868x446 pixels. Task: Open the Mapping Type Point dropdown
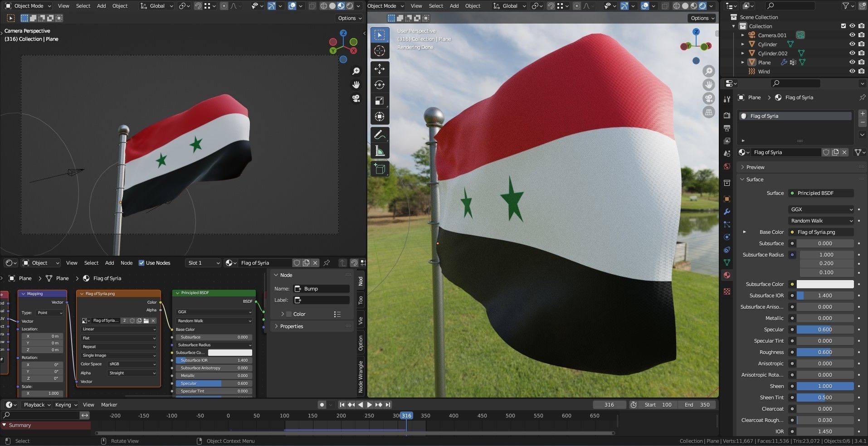click(50, 313)
